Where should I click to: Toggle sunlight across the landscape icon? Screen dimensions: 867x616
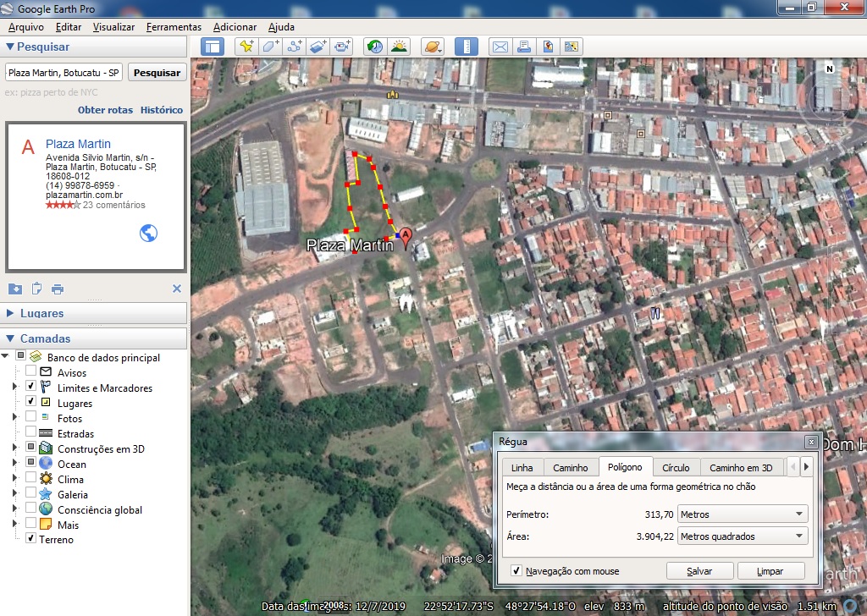pyautogui.click(x=399, y=47)
